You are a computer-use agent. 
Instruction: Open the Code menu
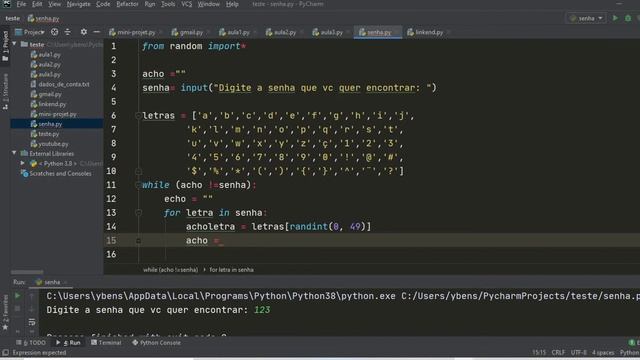tap(103, 4)
